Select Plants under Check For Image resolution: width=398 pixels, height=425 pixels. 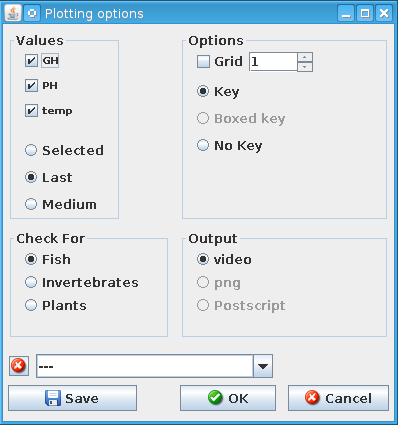tap(31, 305)
